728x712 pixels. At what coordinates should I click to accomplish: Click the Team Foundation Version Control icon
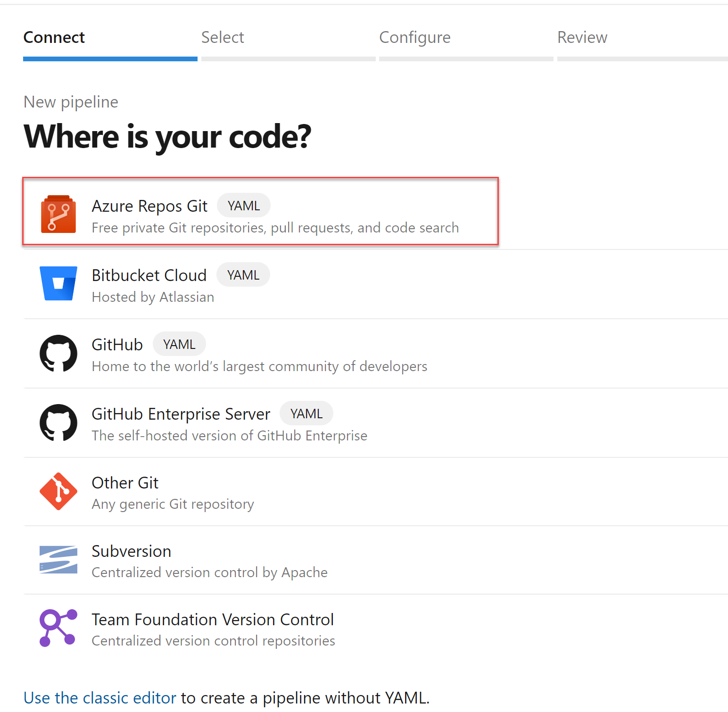[x=58, y=628]
